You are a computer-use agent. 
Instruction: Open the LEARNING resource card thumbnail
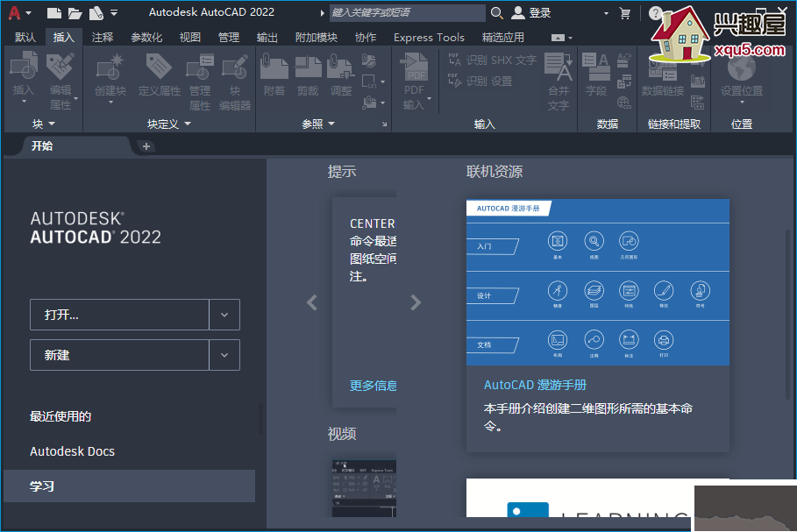[x=580, y=498]
